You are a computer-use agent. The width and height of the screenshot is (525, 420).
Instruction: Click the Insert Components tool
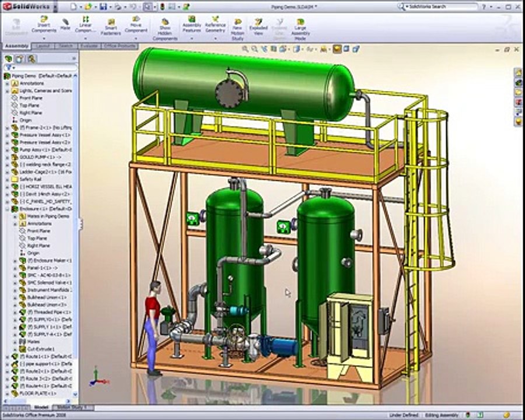click(x=44, y=23)
